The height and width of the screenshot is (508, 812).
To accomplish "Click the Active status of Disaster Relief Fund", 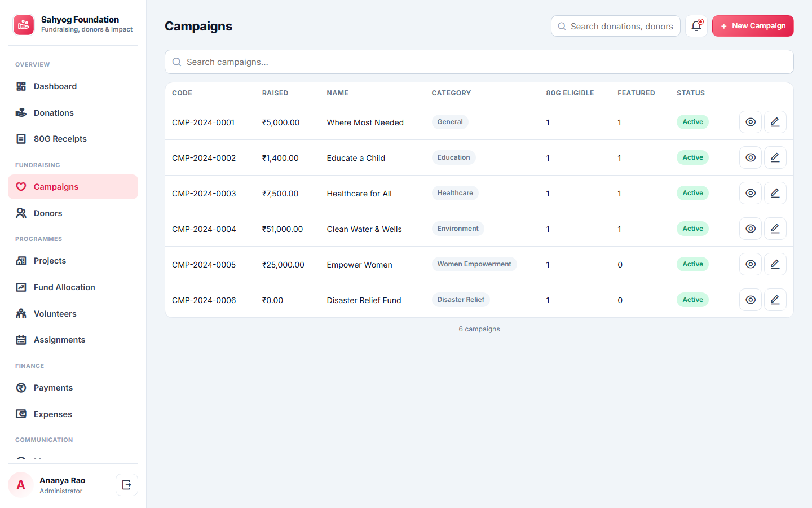I will coord(692,300).
